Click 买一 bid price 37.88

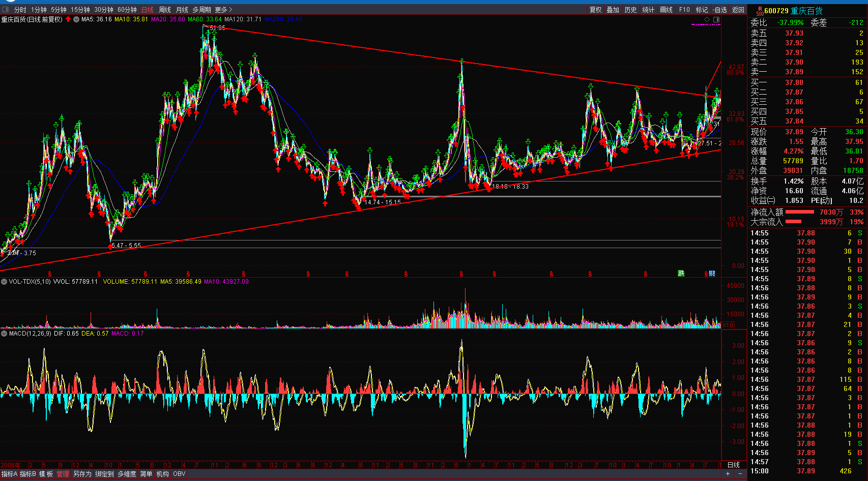794,82
